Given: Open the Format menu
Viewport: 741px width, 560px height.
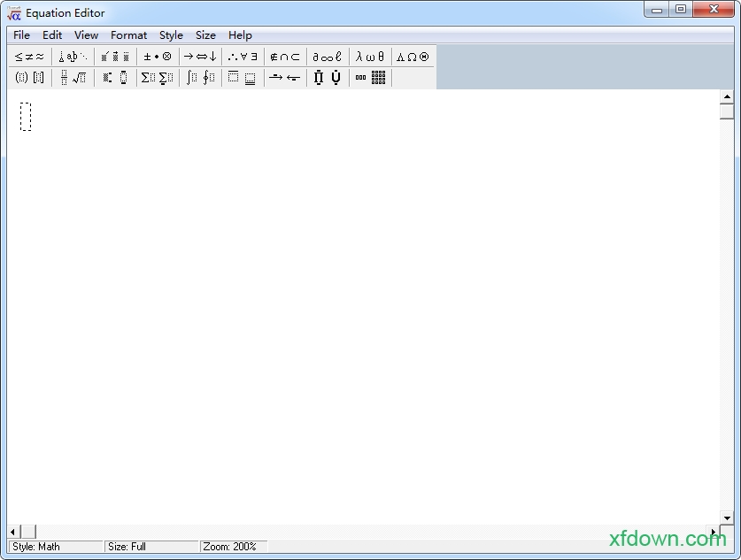Looking at the screenshot, I should 128,35.
